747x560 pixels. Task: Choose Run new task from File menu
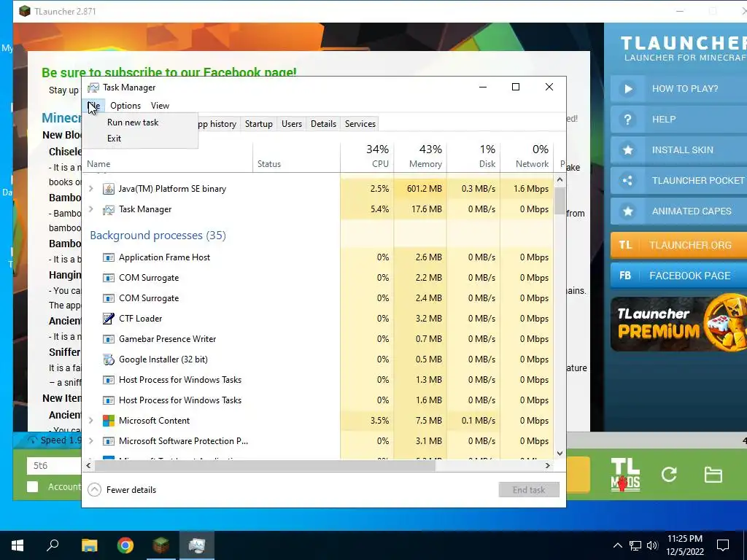pos(140,122)
